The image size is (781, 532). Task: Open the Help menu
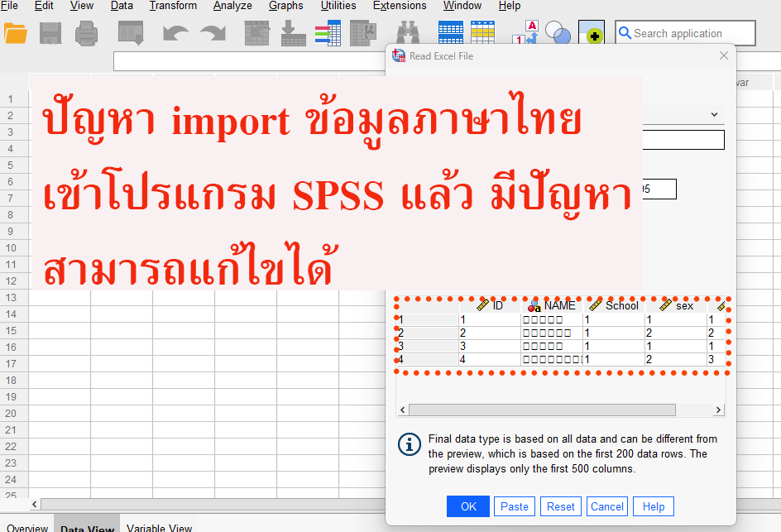click(x=509, y=6)
